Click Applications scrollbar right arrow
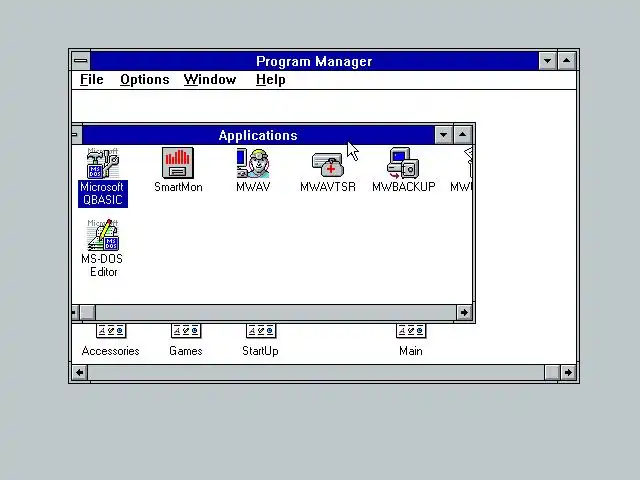 click(x=464, y=313)
